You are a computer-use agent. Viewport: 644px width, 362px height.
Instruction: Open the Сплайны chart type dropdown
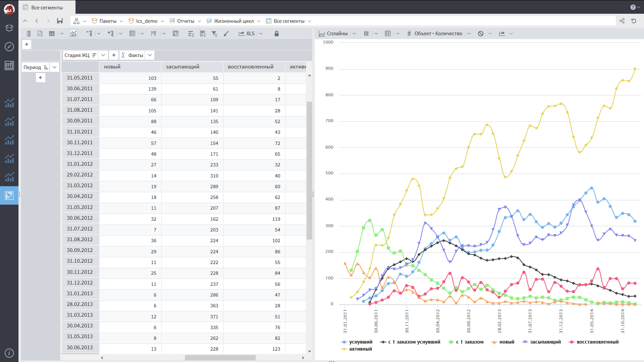point(354,34)
